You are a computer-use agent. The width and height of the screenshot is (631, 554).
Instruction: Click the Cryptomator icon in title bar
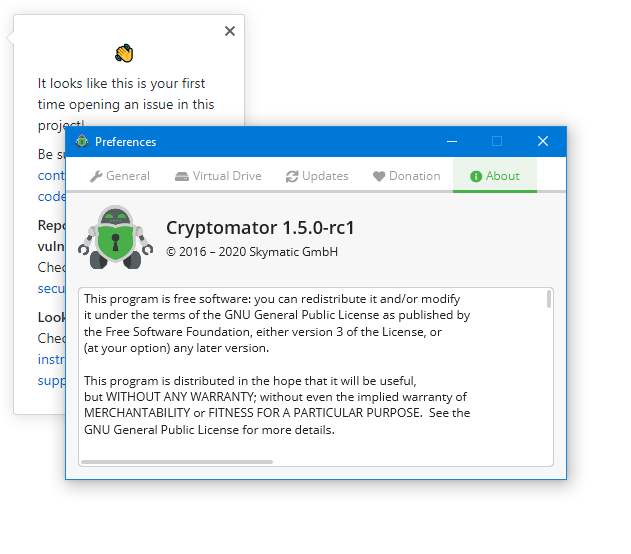(82, 141)
